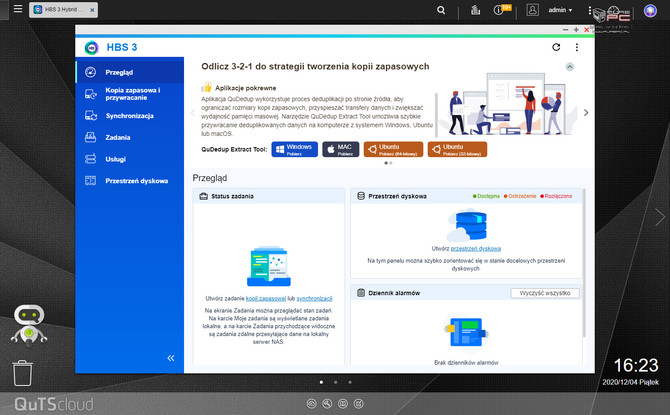Screen dimensions: 670x415
Task: Refresh the HBS 3 window
Action: tap(556, 47)
